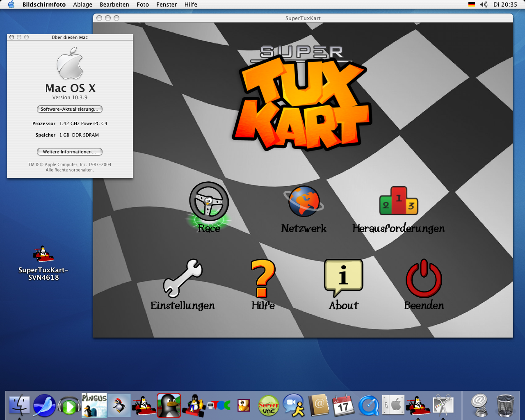Open the TBC dock icon

tap(219, 405)
